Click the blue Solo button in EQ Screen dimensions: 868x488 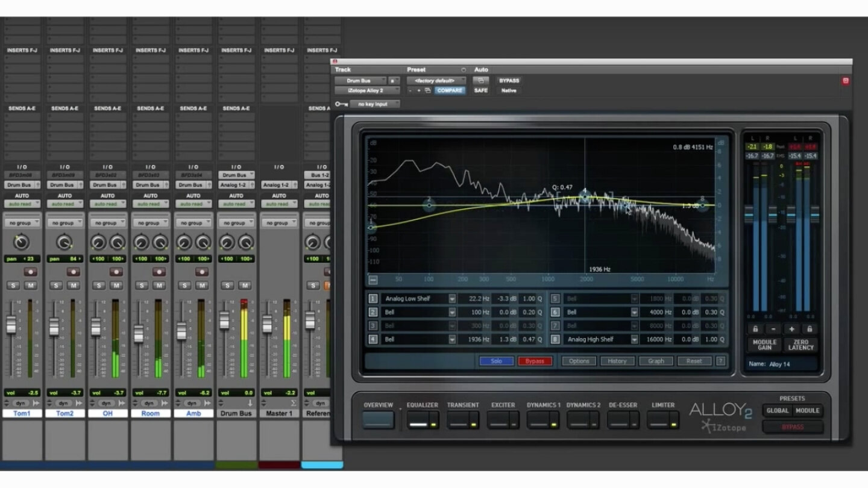pyautogui.click(x=497, y=361)
